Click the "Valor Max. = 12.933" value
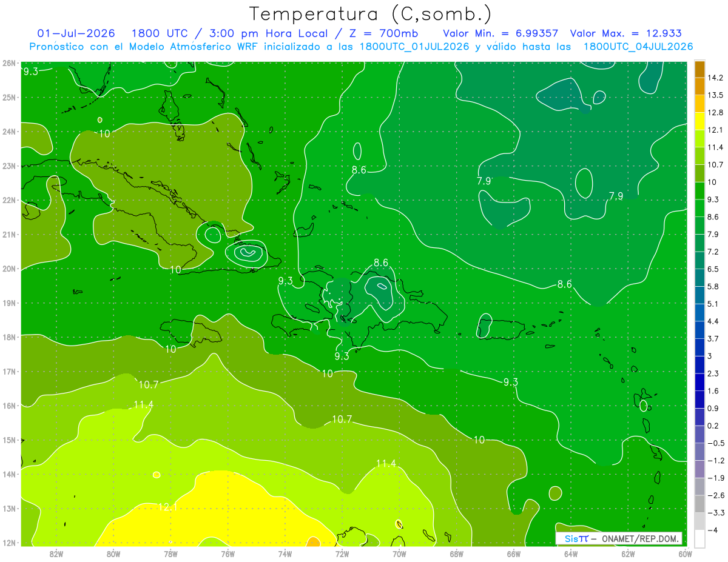Viewport: 728px width, 562px height. tap(626, 33)
